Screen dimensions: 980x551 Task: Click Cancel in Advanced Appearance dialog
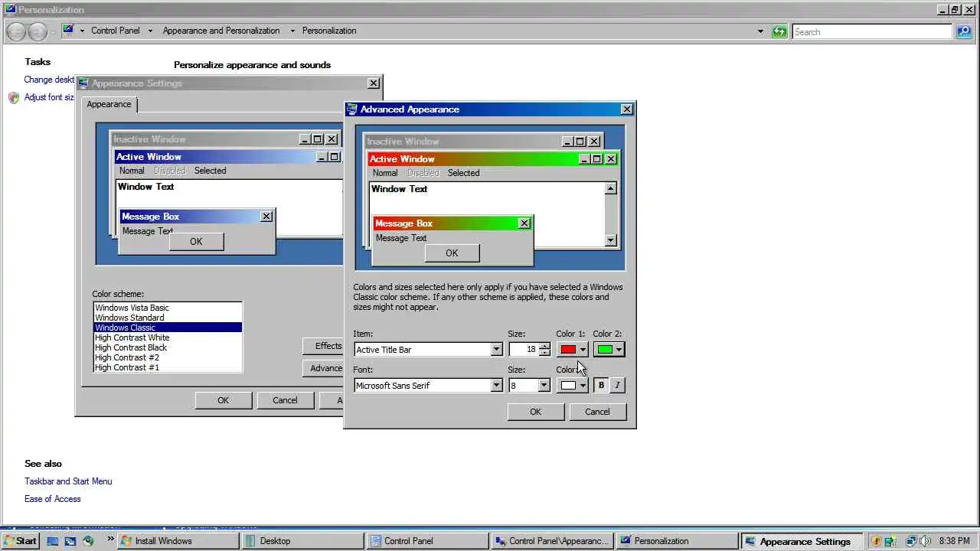597,412
